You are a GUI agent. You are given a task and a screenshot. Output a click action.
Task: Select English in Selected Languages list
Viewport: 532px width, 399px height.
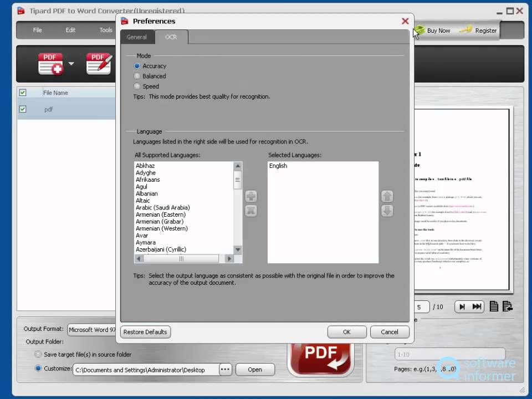pos(278,166)
